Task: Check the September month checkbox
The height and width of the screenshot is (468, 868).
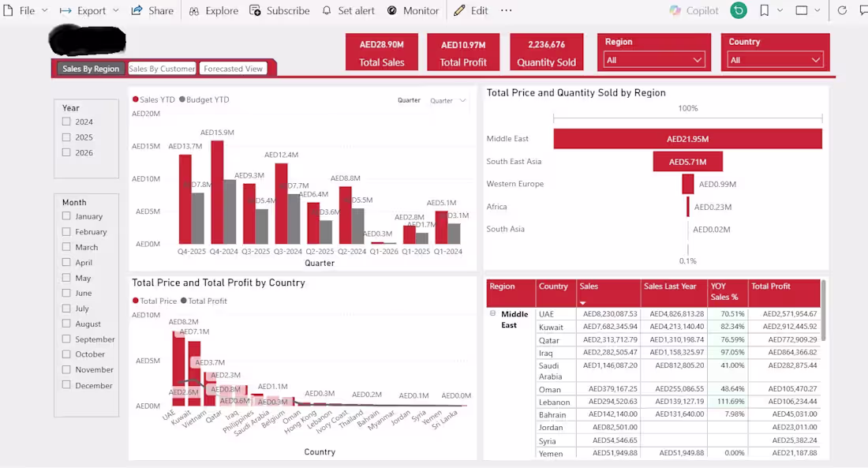Action: coord(66,339)
